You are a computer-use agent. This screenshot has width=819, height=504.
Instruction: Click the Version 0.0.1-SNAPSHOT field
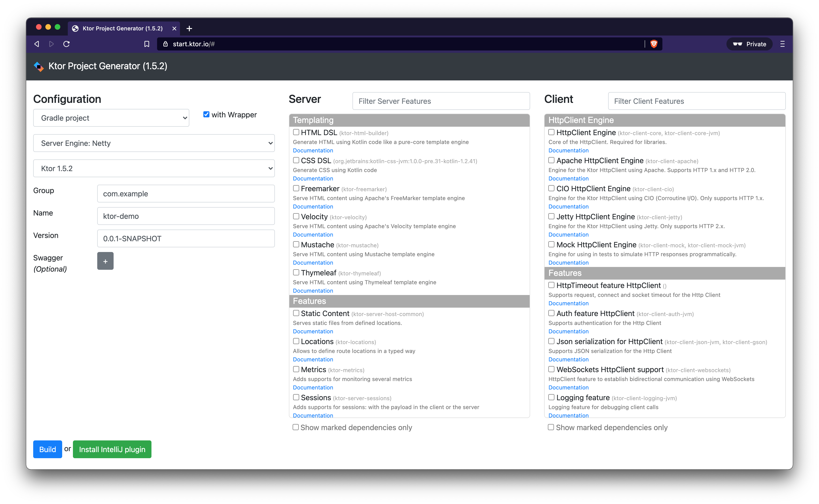186,239
